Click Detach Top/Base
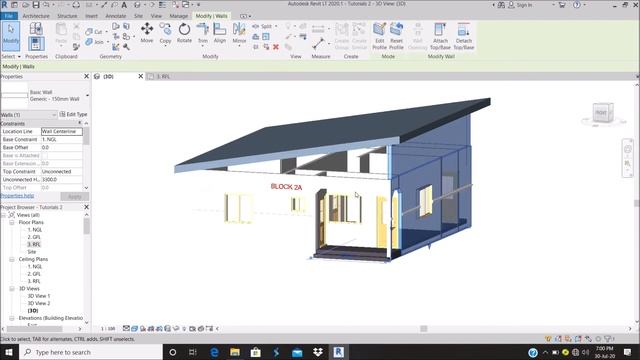 pos(464,36)
